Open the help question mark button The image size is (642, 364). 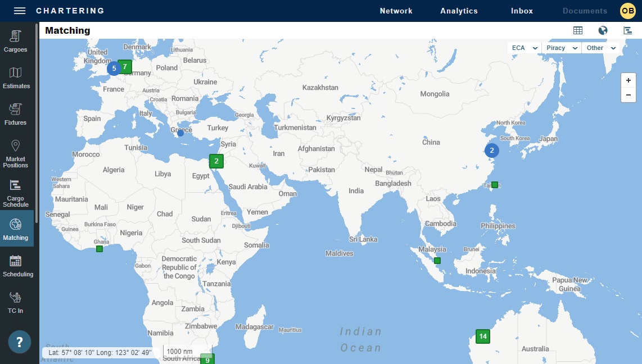(x=19, y=342)
